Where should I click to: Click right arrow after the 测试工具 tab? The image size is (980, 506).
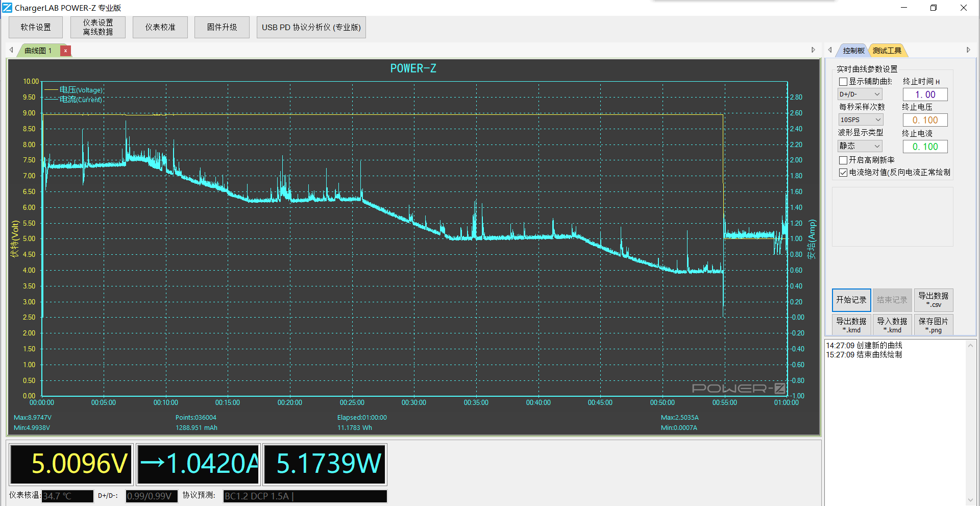(x=968, y=50)
